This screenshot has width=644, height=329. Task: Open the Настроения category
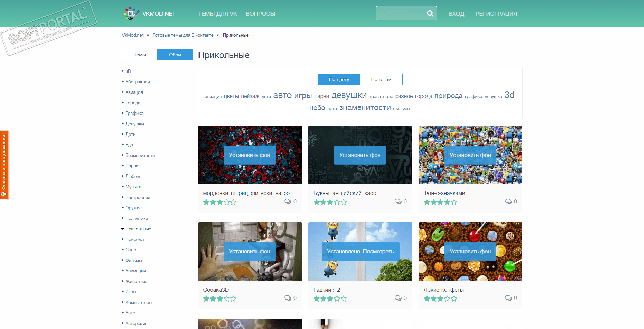click(x=138, y=198)
